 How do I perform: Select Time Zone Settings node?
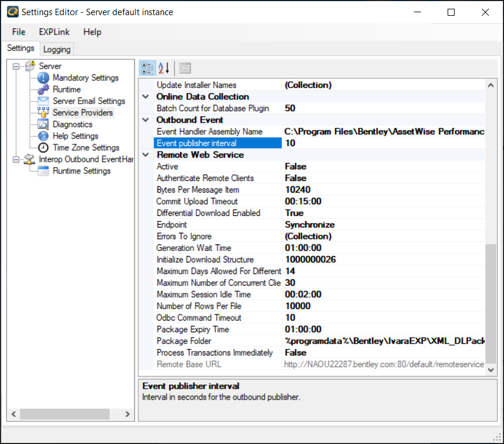click(85, 148)
